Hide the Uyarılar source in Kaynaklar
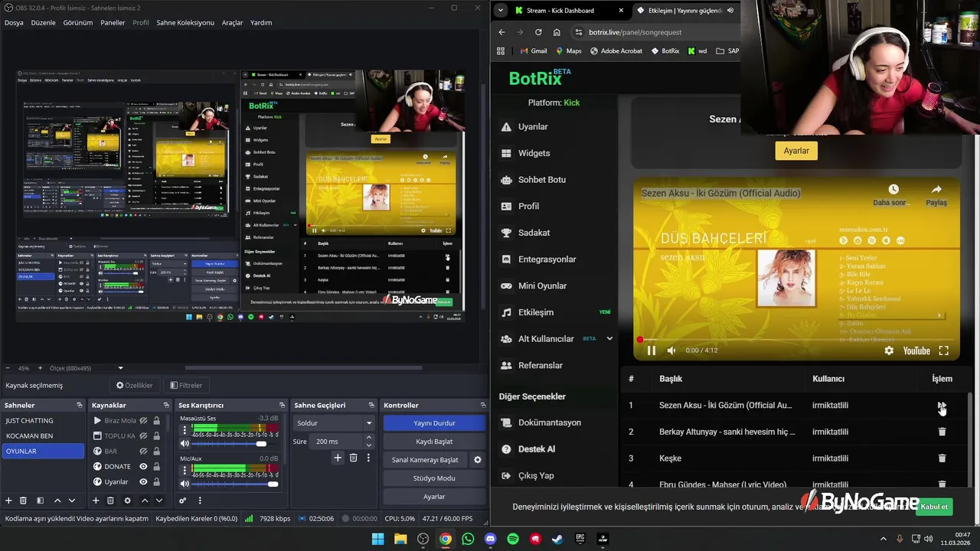Screen dimensions: 980x551 pos(143,481)
